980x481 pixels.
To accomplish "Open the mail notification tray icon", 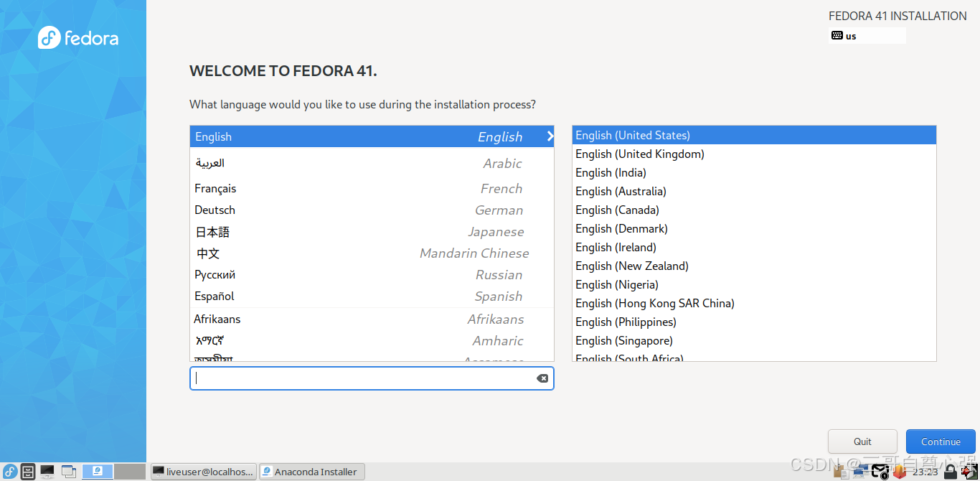I will point(880,472).
